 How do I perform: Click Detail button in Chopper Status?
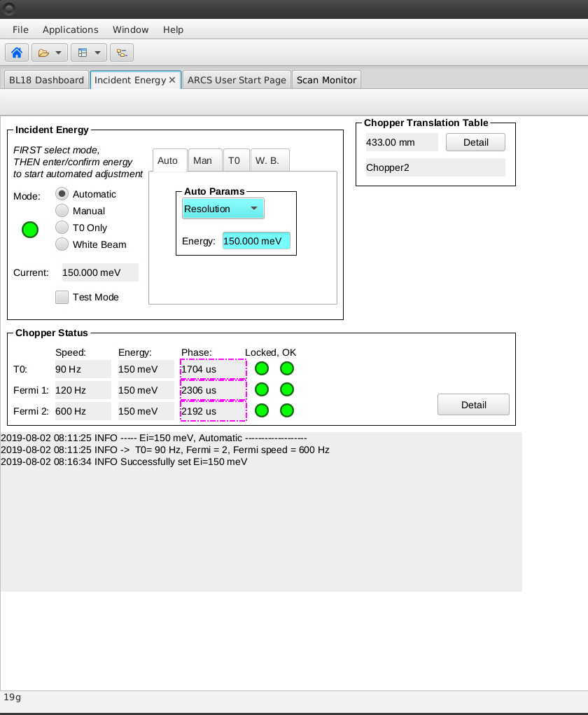pyautogui.click(x=473, y=405)
